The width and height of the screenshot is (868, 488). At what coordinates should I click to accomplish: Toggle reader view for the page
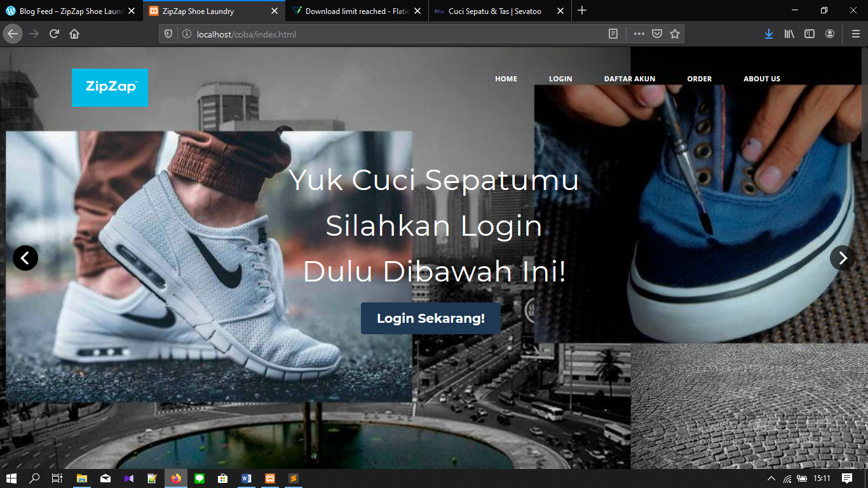[614, 34]
